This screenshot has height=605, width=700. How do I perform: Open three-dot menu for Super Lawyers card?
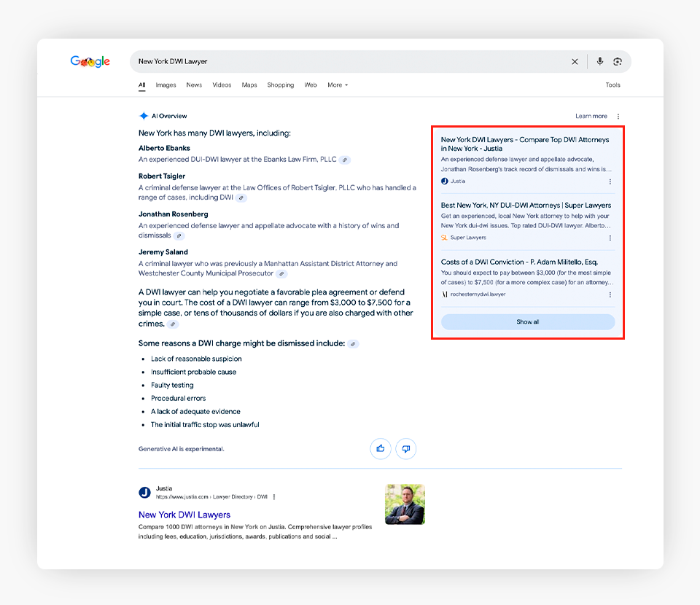click(610, 238)
